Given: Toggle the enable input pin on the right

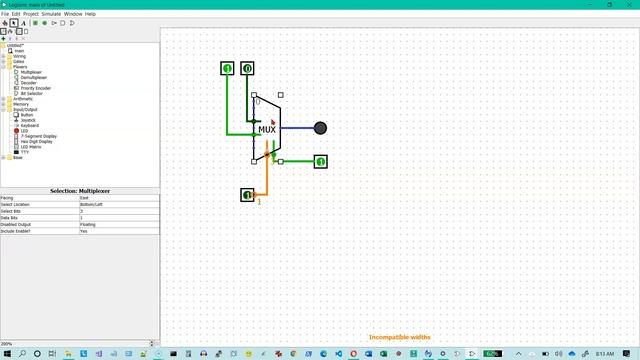Looking at the screenshot, I should tap(320, 162).
